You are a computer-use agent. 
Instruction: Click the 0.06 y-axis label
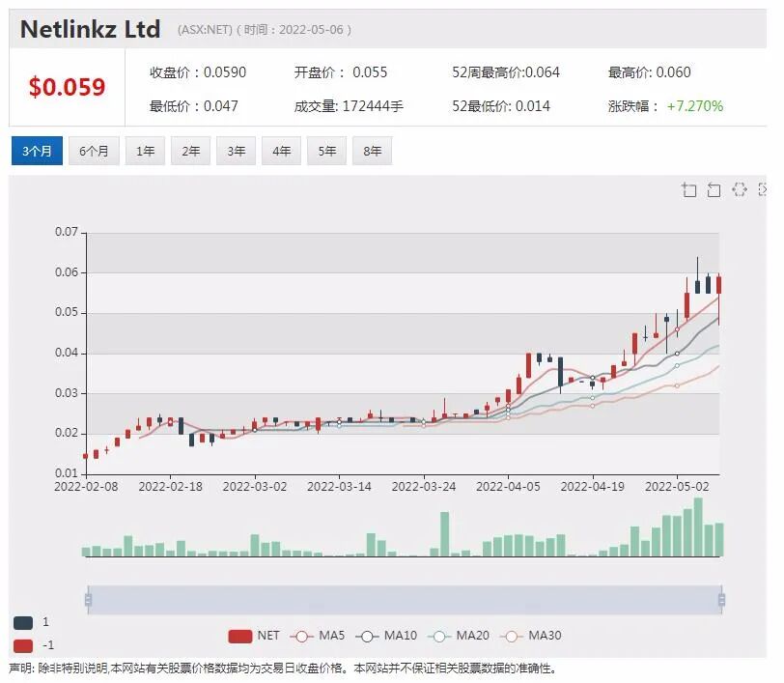point(67,272)
